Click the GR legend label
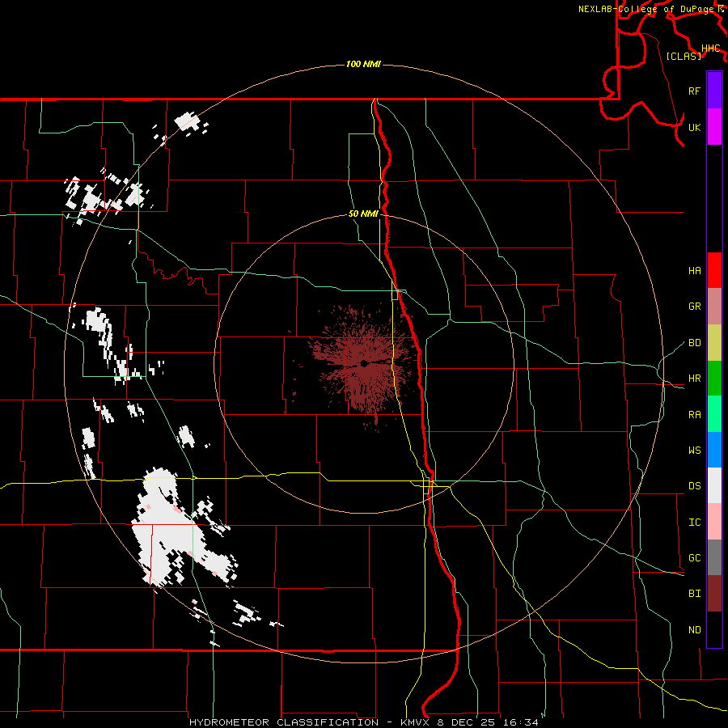Screen dimensions: 728x728 [x=694, y=307]
